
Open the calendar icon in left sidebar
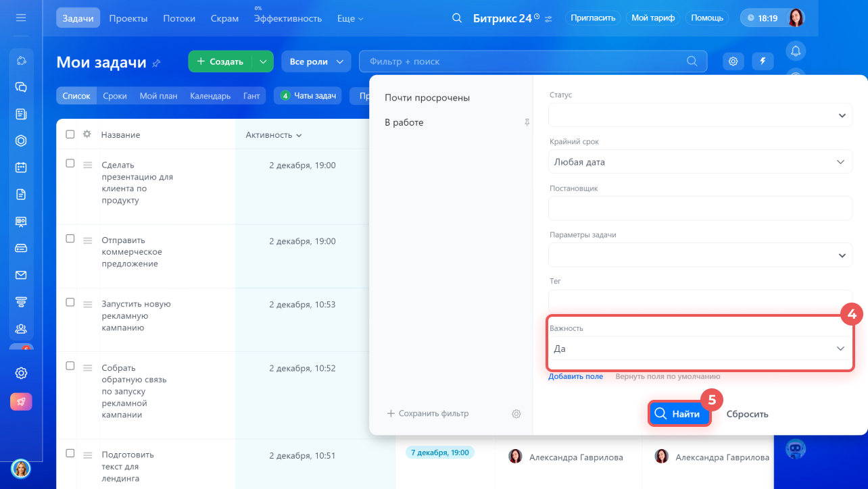21,168
